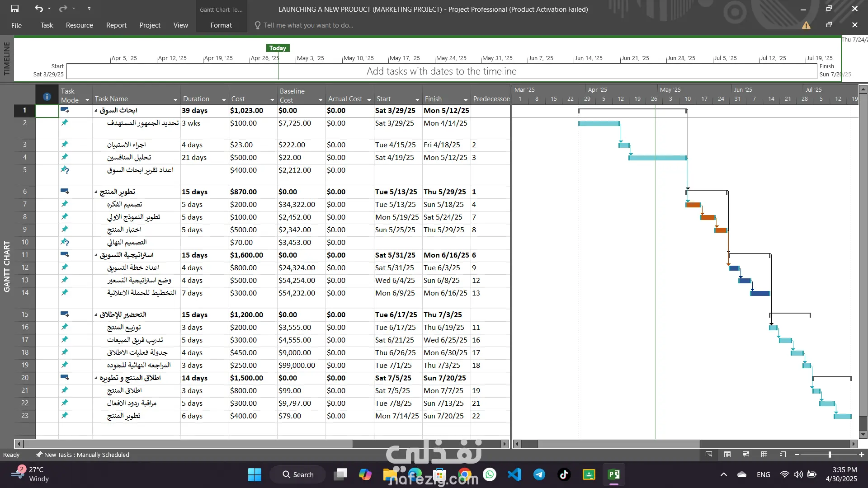
Task: Switch to Task Usage view in status bar
Action: point(727,455)
